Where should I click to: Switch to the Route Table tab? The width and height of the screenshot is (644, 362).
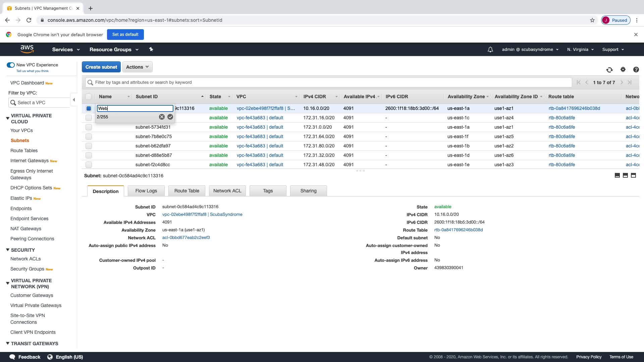(186, 191)
